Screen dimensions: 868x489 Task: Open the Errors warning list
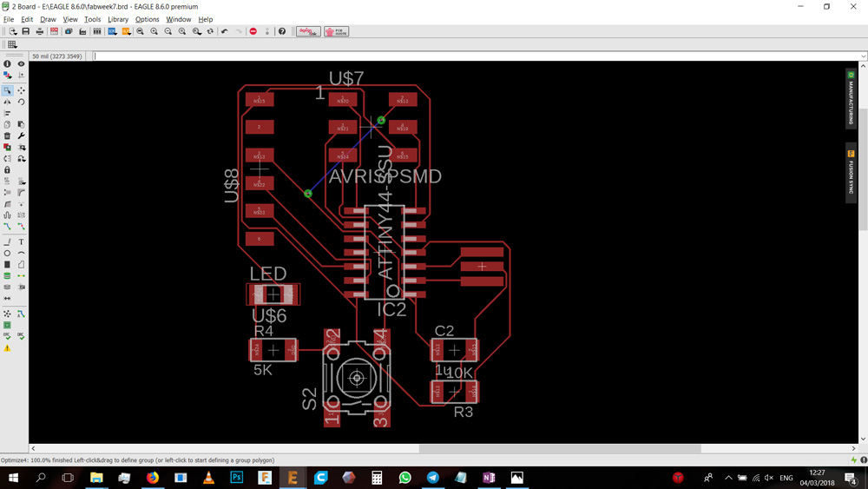pos(7,348)
